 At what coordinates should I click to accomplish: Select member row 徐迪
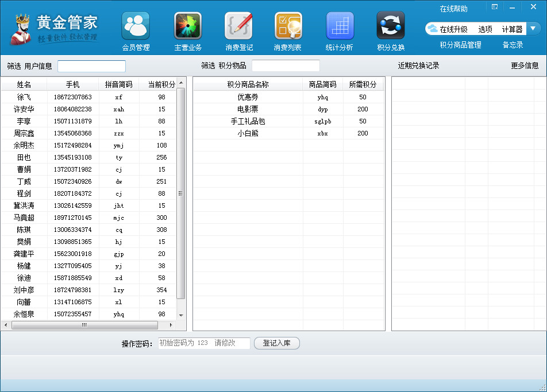(88, 278)
